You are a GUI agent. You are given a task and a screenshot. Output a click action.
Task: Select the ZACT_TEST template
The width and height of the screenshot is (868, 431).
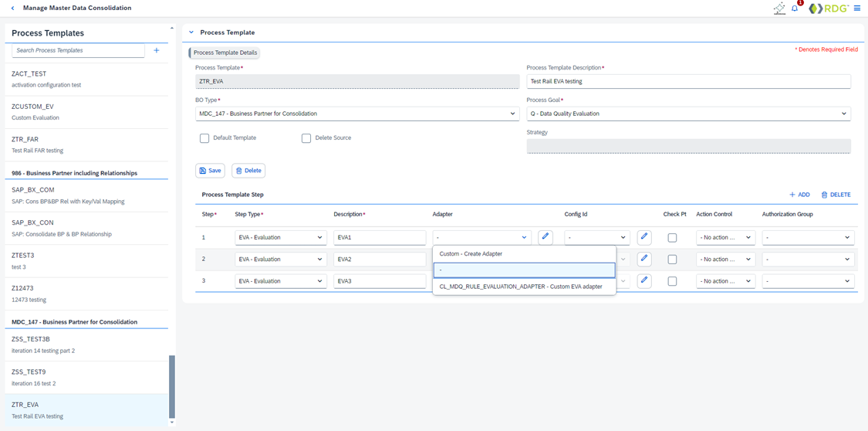coord(86,80)
